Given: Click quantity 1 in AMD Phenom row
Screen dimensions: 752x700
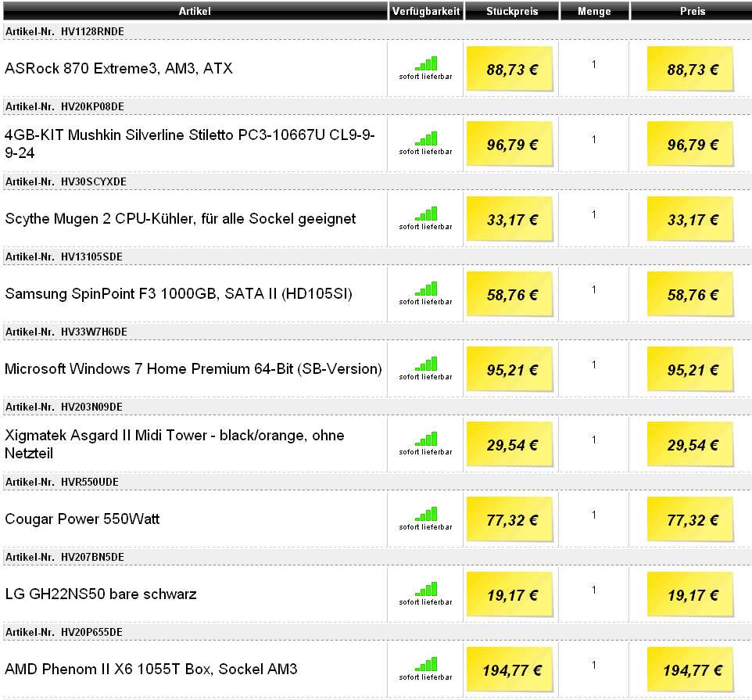Looking at the screenshot, I should (594, 665).
